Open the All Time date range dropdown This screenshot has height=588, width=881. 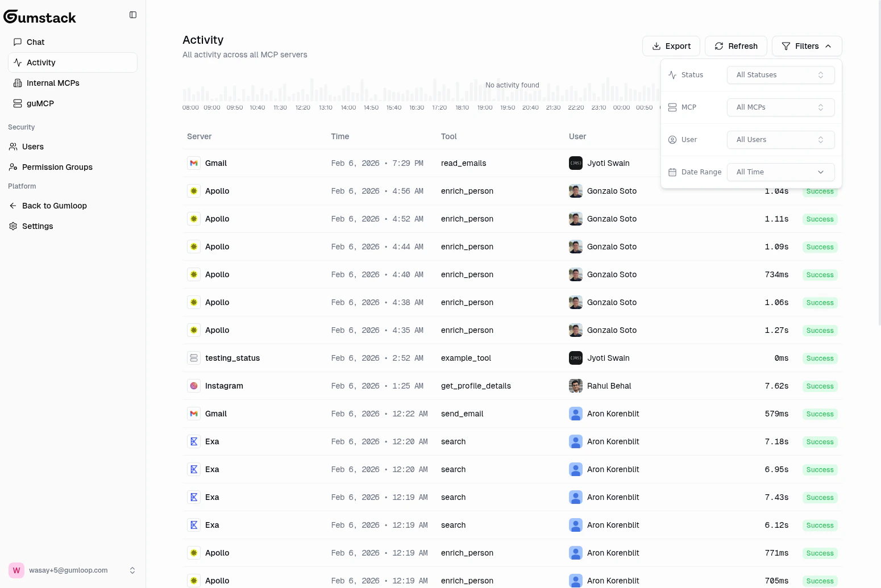(x=780, y=172)
